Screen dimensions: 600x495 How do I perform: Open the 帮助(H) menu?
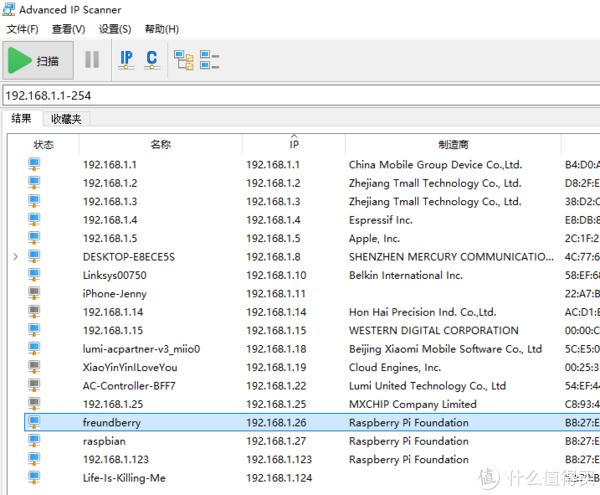(161, 29)
